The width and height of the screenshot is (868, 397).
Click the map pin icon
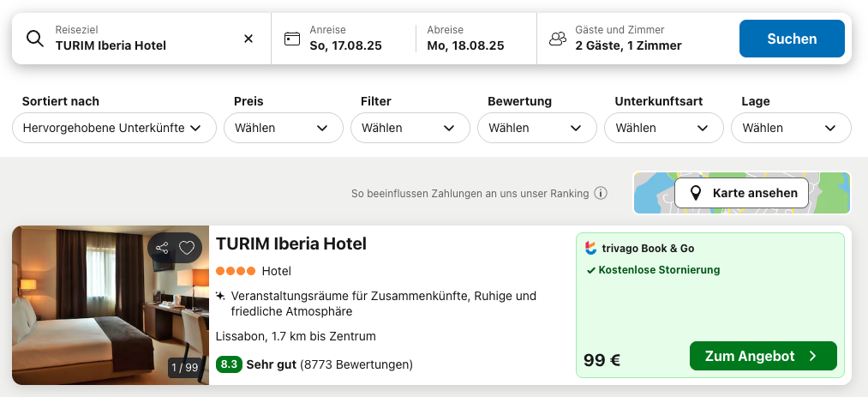click(696, 193)
